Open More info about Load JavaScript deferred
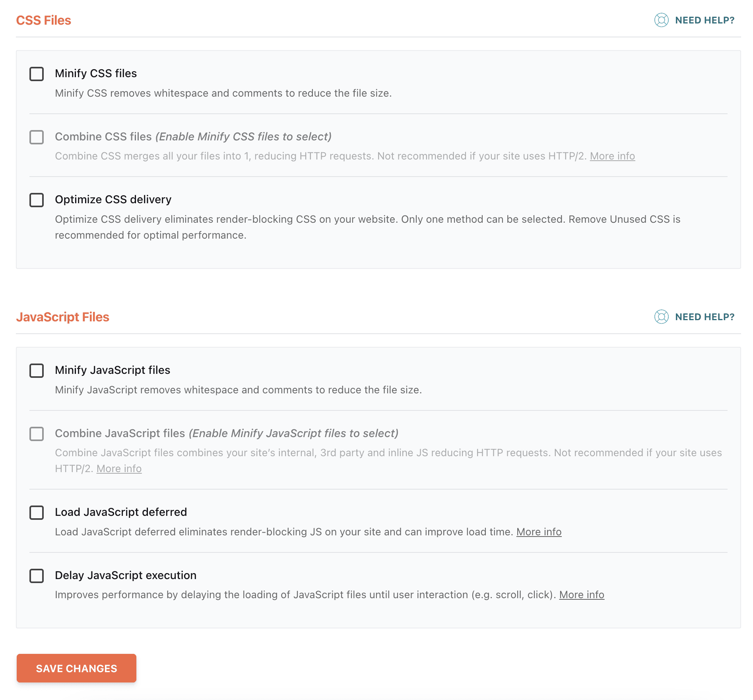This screenshot has width=753, height=700. [539, 532]
